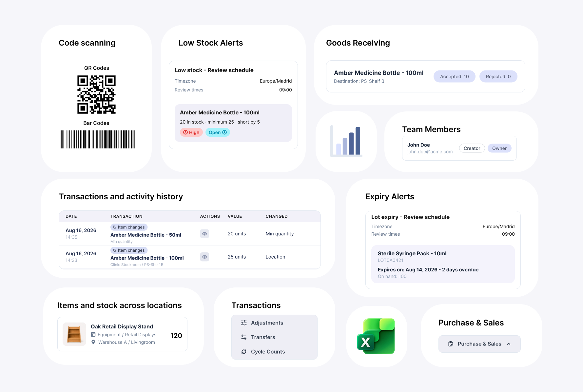Open the Adjustments menu item
Viewport: 583px width, 392px height.
(x=274, y=323)
